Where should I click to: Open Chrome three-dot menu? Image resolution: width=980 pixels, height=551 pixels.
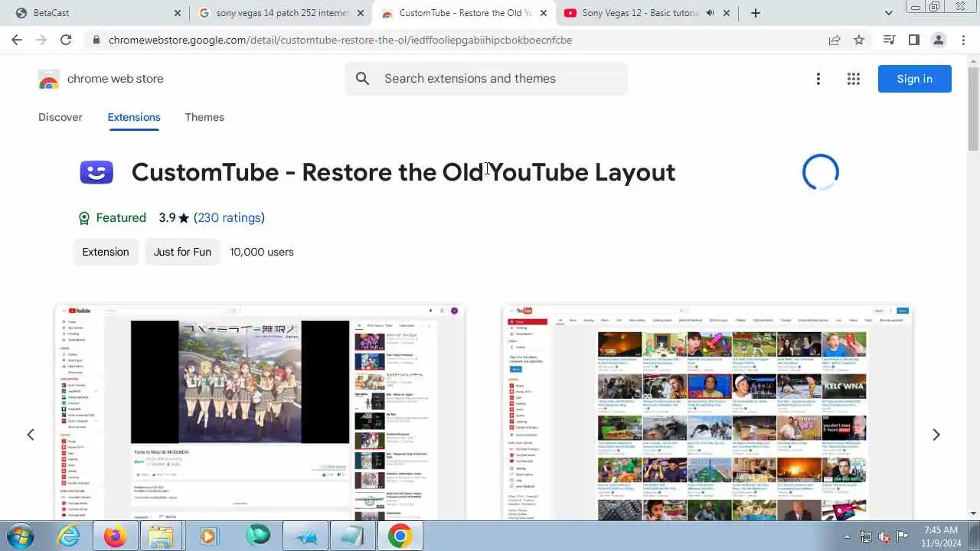pyautogui.click(x=963, y=40)
